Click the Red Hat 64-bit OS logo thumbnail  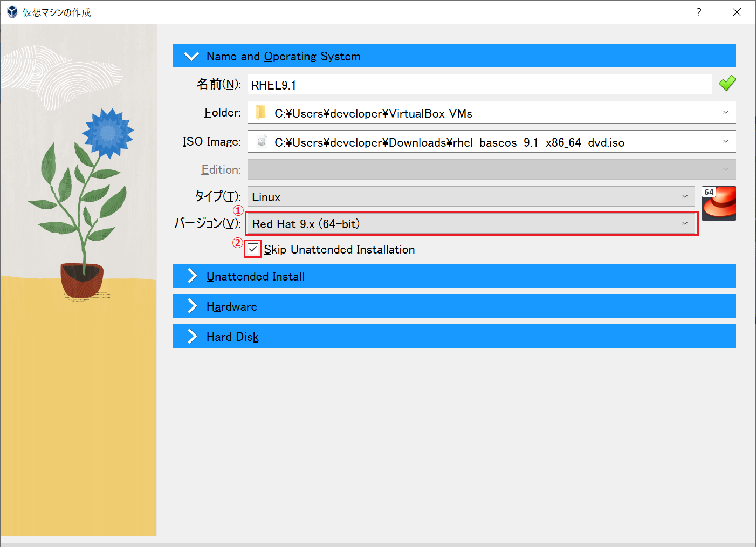718,203
